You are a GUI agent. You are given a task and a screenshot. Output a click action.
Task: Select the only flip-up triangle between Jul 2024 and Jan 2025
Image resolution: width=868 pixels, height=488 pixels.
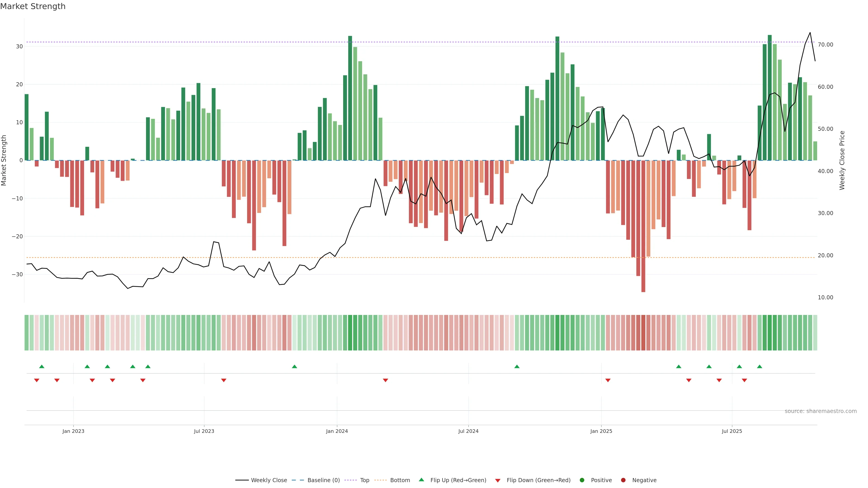[x=517, y=366]
